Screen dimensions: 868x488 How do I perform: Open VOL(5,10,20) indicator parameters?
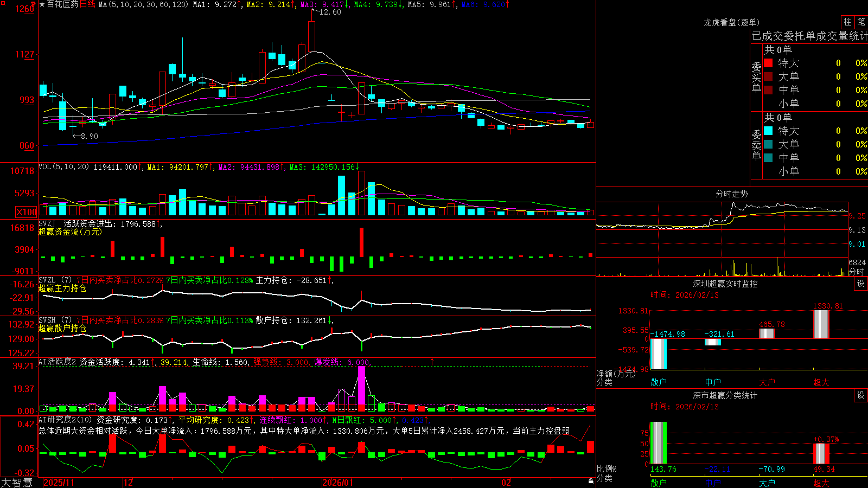pyautogui.click(x=64, y=167)
